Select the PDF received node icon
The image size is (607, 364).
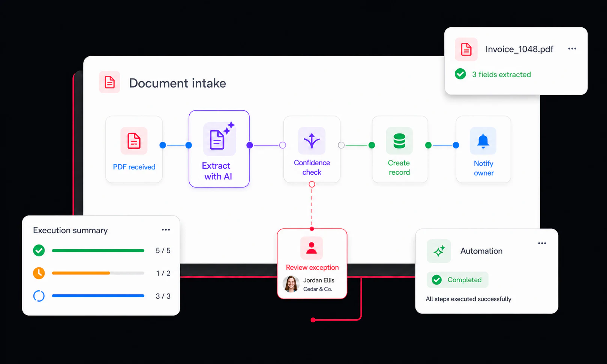[134, 141]
